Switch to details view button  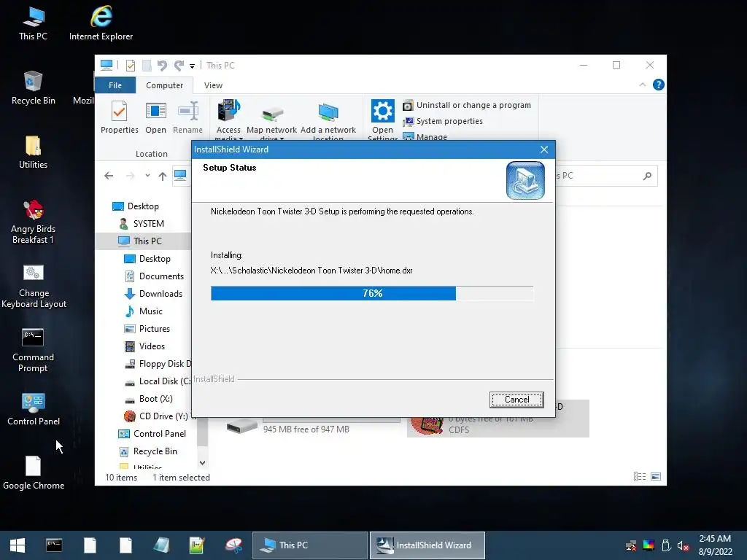tap(640, 477)
